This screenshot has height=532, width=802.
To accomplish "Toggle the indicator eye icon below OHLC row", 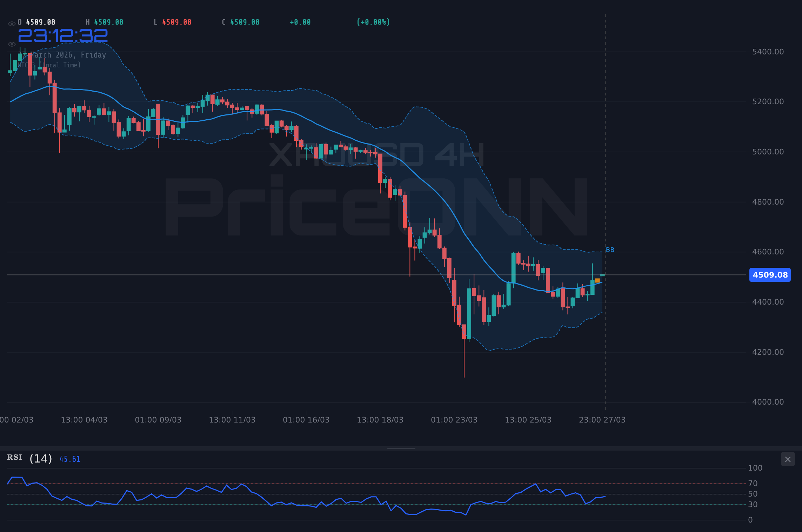I will pos(12,44).
